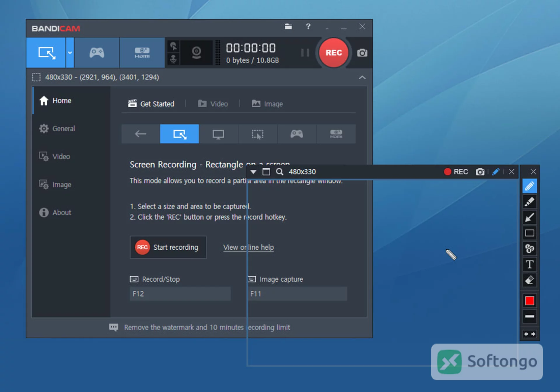Select the Highlighter drawing tool

pyautogui.click(x=529, y=202)
